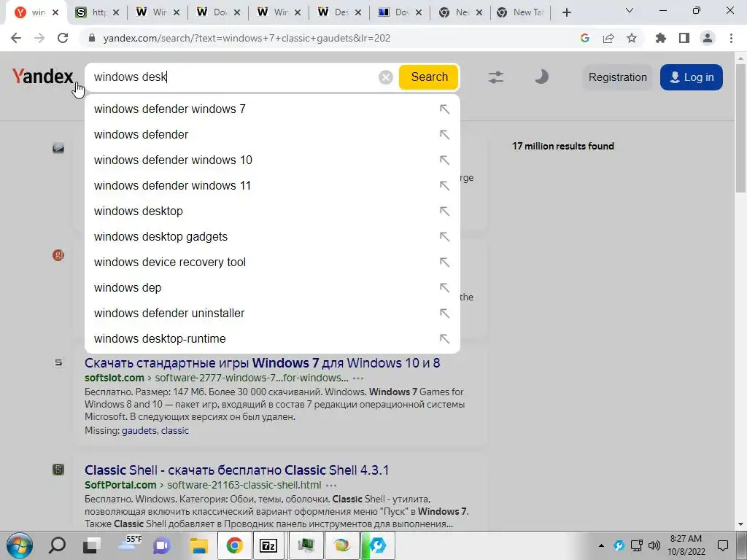Open the Registration button
The height and width of the screenshot is (560, 747).
pos(617,77)
